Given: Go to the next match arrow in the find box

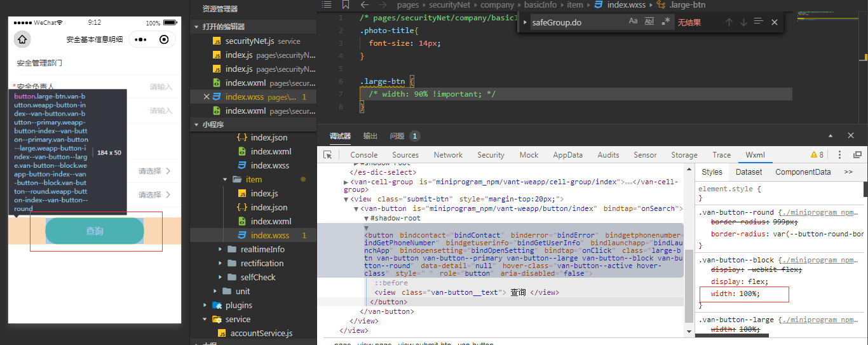Looking at the screenshot, I should 743,22.
